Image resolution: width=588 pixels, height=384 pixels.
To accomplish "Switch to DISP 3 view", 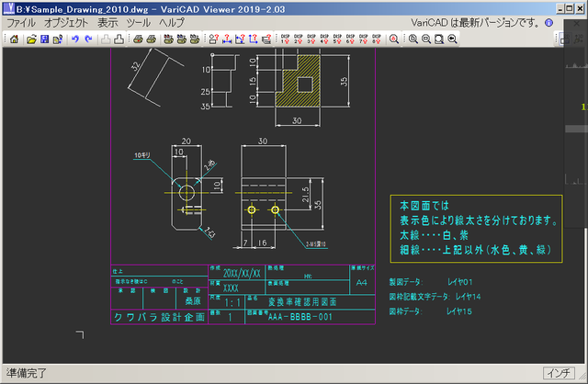I will pos(311,39).
